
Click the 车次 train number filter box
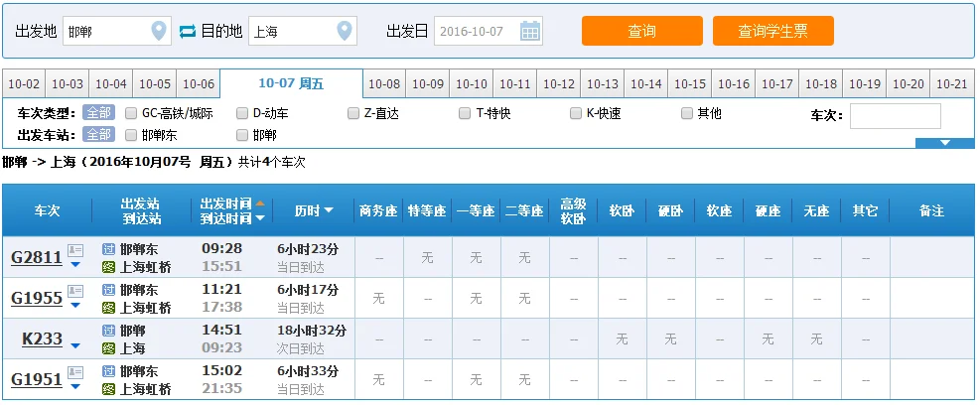pyautogui.click(x=895, y=116)
